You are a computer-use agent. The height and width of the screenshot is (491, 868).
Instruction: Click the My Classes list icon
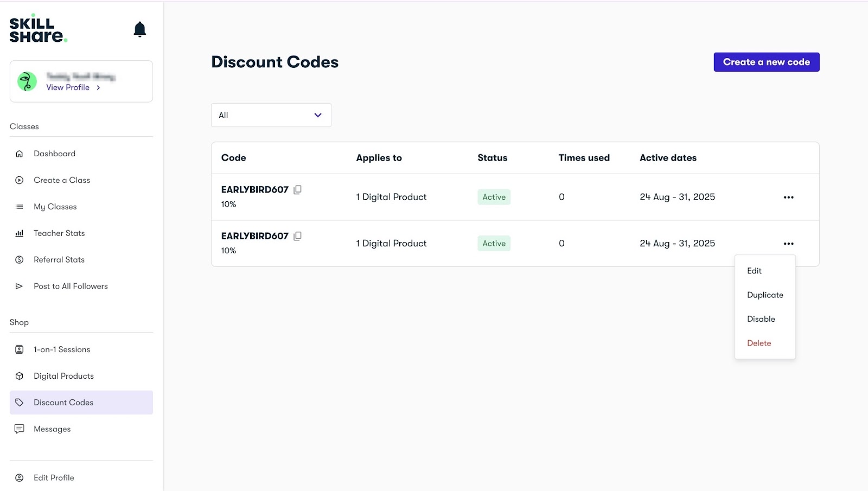point(20,207)
